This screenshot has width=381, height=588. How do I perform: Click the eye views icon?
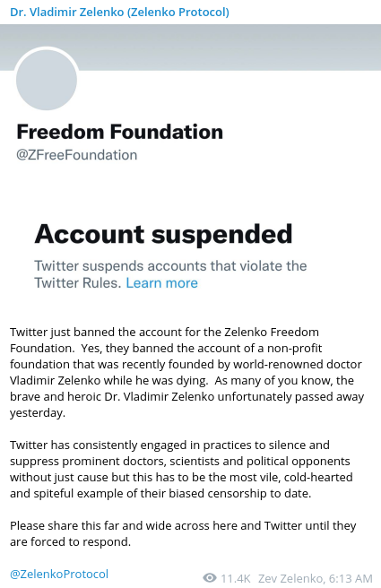point(210,578)
